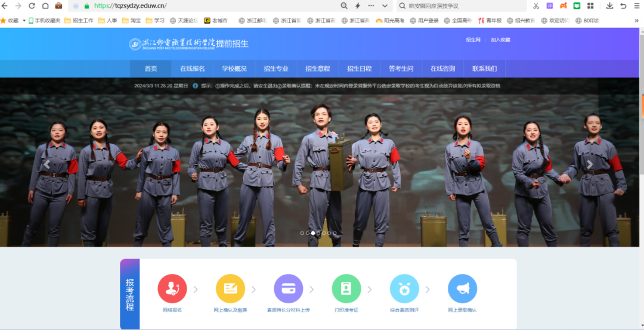Open the 联系我们 navigation item
644x330 pixels.
click(x=484, y=69)
